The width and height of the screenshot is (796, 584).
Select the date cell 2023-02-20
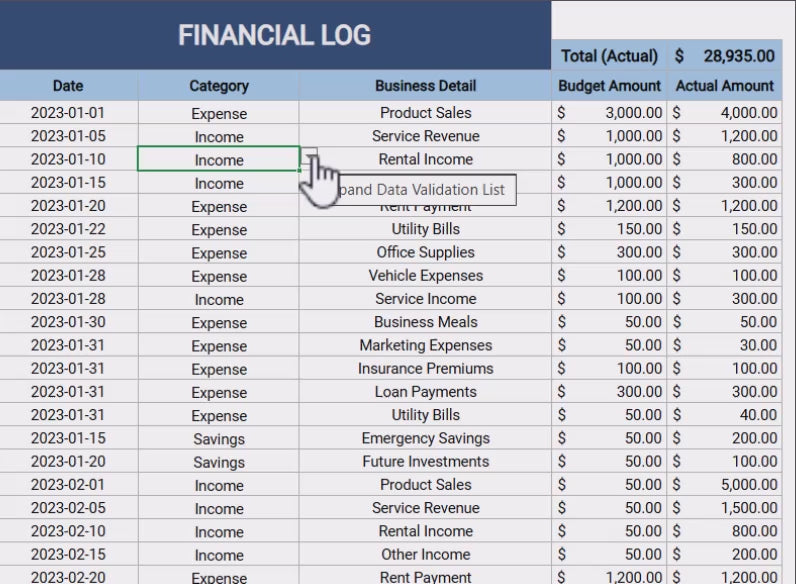click(68, 577)
